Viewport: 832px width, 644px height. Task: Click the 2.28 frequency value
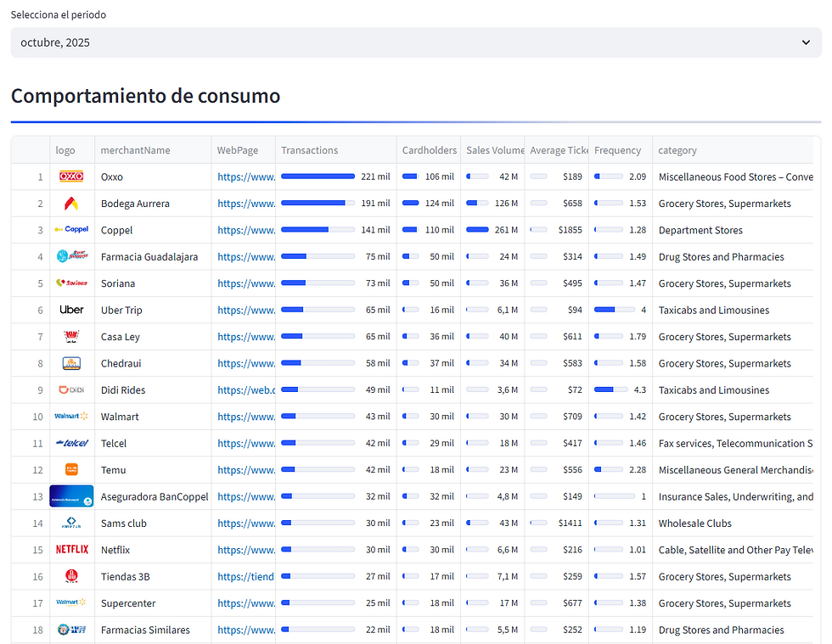click(638, 469)
